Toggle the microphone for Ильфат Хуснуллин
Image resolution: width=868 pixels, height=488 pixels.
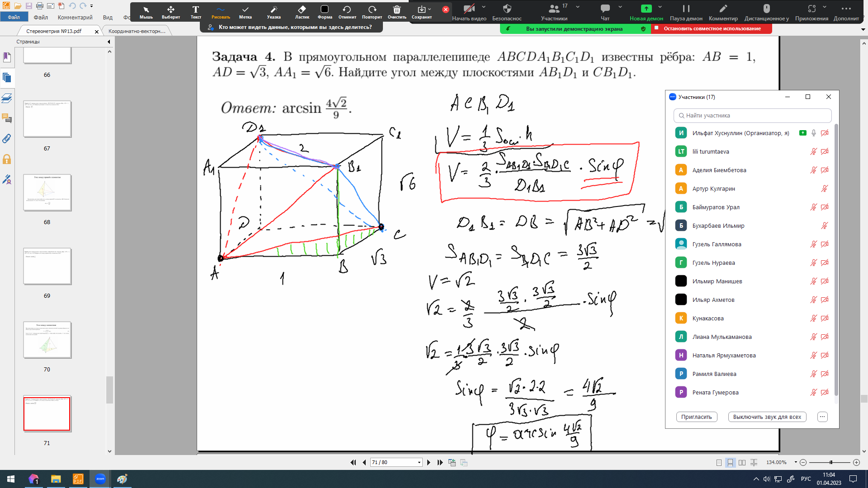click(x=813, y=133)
